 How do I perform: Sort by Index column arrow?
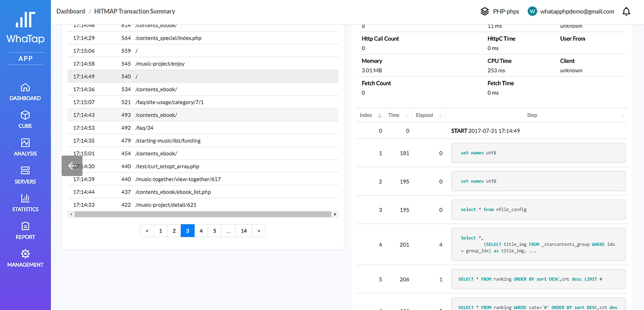tap(380, 116)
